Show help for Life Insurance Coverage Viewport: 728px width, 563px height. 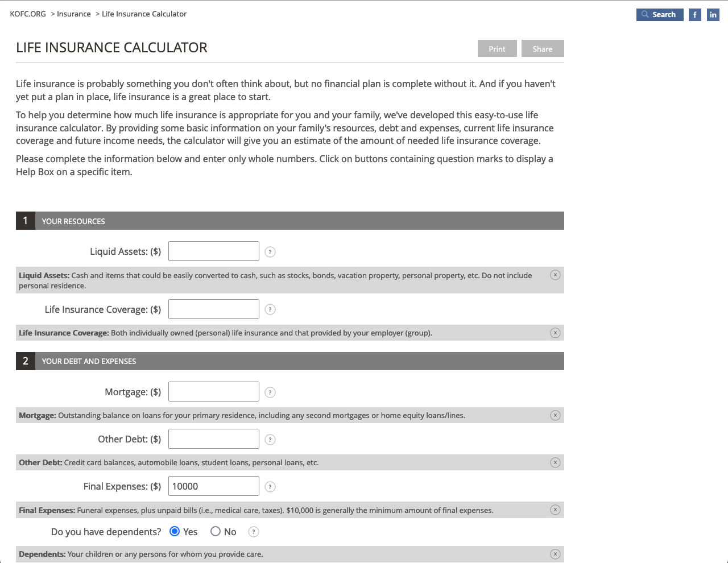point(271,309)
